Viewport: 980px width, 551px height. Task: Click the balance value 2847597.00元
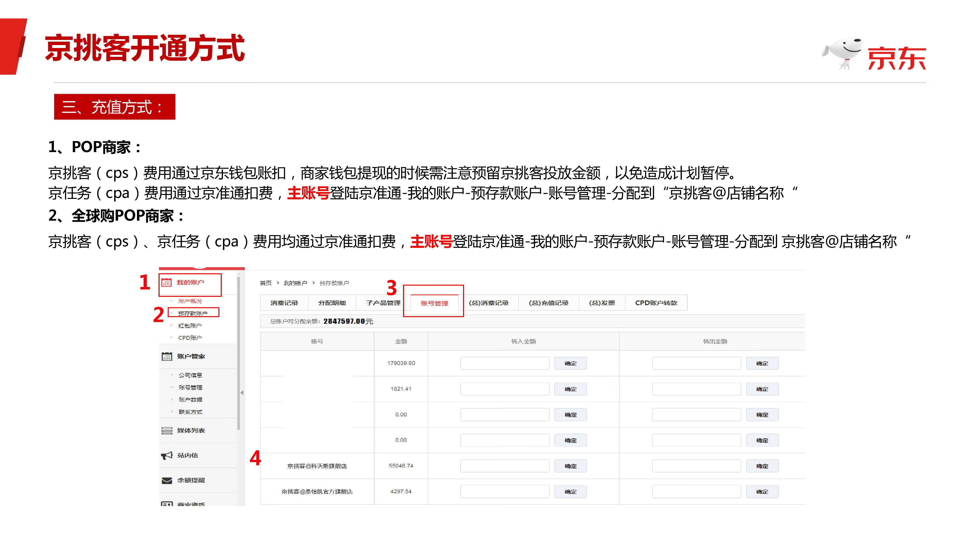point(348,321)
